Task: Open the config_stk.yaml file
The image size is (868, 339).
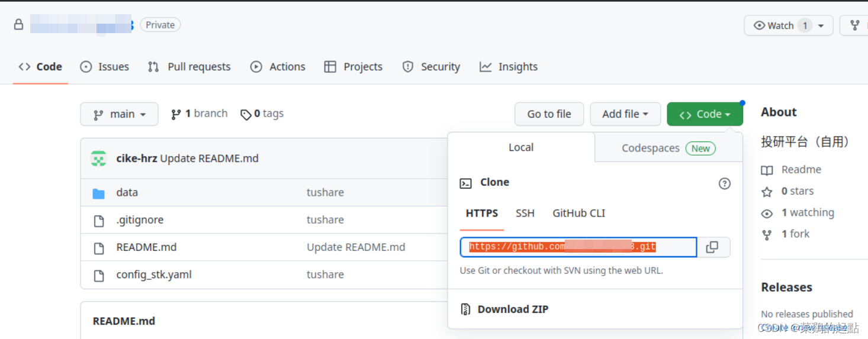Action: pos(154,275)
